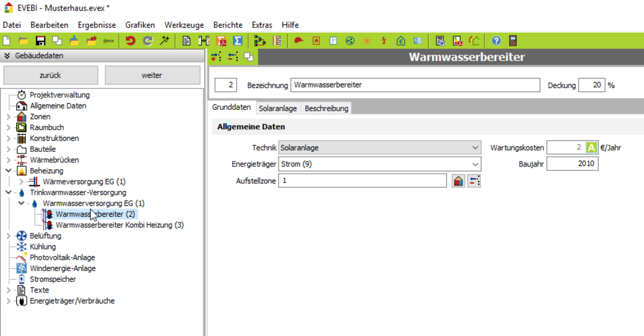
Task: Open the Energieträger dropdown showing Strom (9)
Action: click(x=380, y=164)
